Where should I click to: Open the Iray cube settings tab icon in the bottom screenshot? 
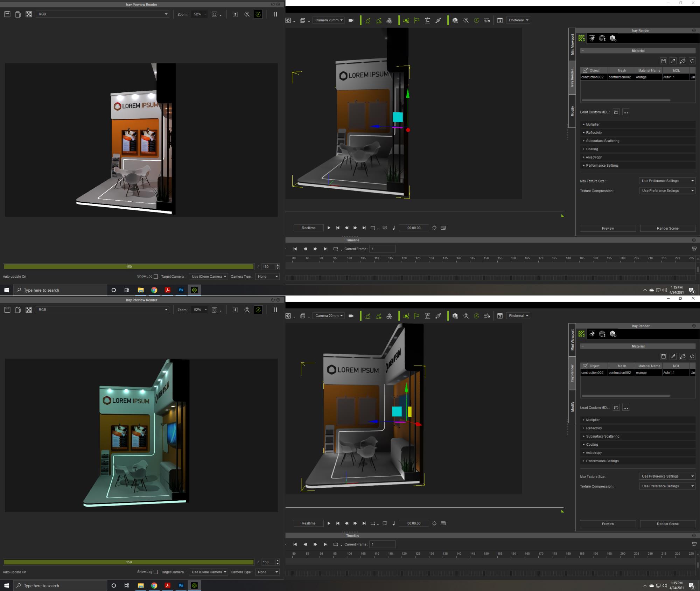point(613,334)
